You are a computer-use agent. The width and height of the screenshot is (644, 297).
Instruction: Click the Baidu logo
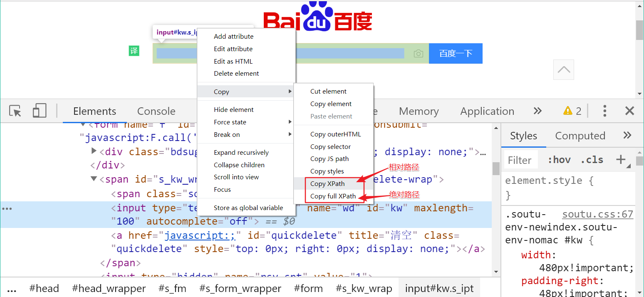317,17
